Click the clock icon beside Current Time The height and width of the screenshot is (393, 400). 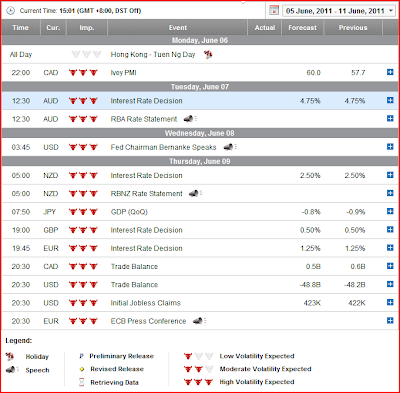(11, 11)
